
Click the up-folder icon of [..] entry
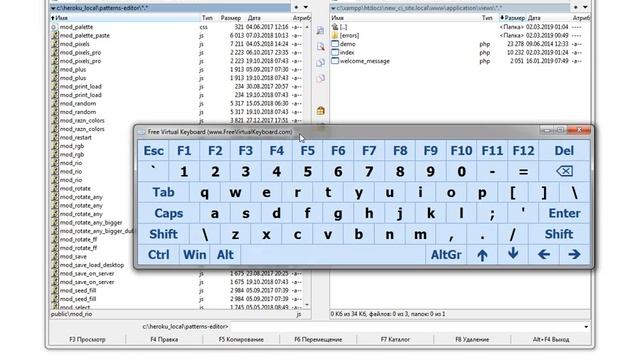coord(335,27)
